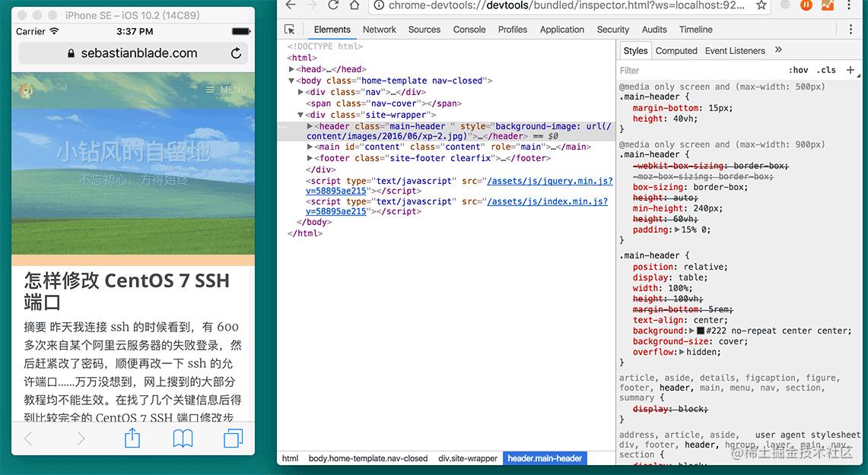Viewport: 868px width, 475px height.
Task: Expand the <head> element in the DOM tree
Action: coord(291,68)
